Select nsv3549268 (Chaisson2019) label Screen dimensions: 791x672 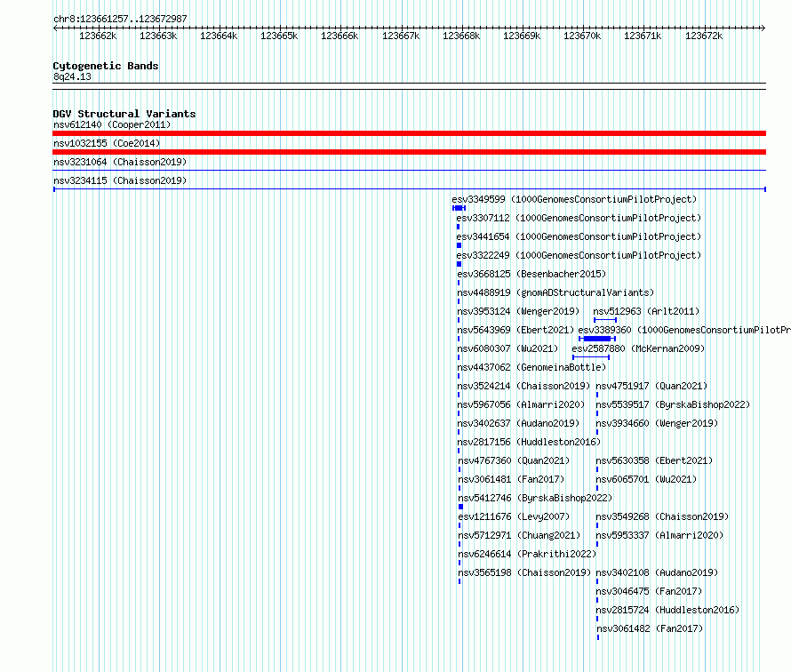(662, 516)
